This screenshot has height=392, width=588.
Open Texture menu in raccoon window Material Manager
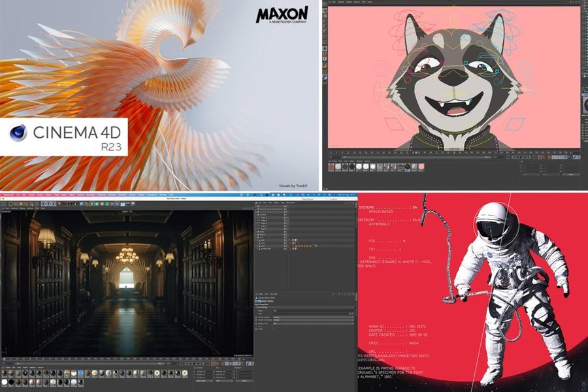[x=367, y=161]
